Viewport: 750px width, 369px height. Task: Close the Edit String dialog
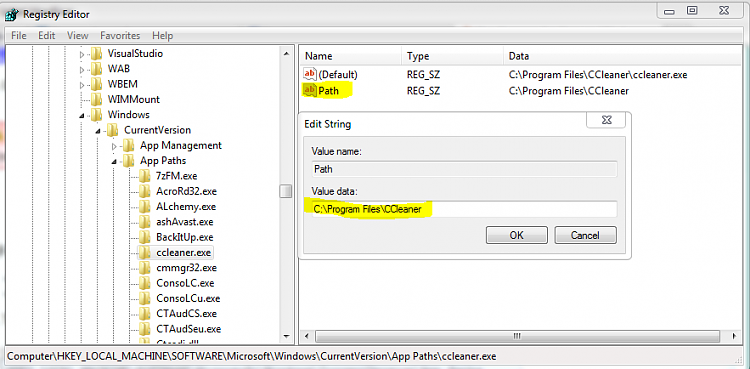point(606,120)
